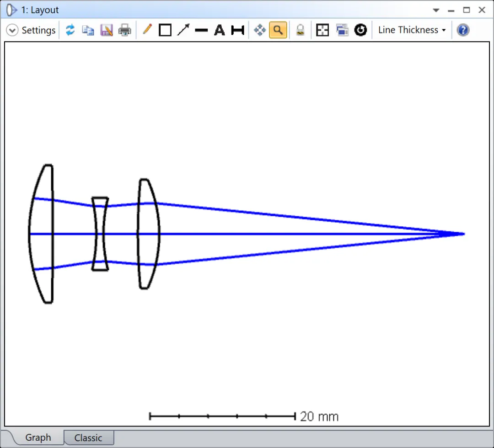
Task: Select the straight line drawing tool
Action: 201,30
